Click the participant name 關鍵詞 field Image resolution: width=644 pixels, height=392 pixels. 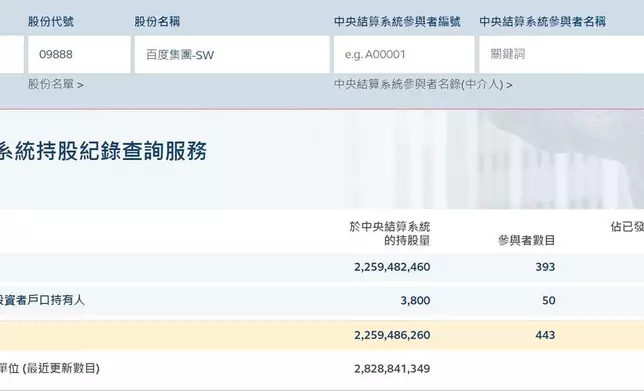coord(561,54)
